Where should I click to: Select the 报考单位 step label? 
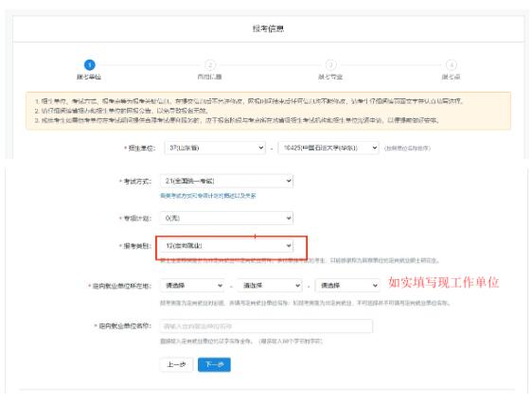89,77
